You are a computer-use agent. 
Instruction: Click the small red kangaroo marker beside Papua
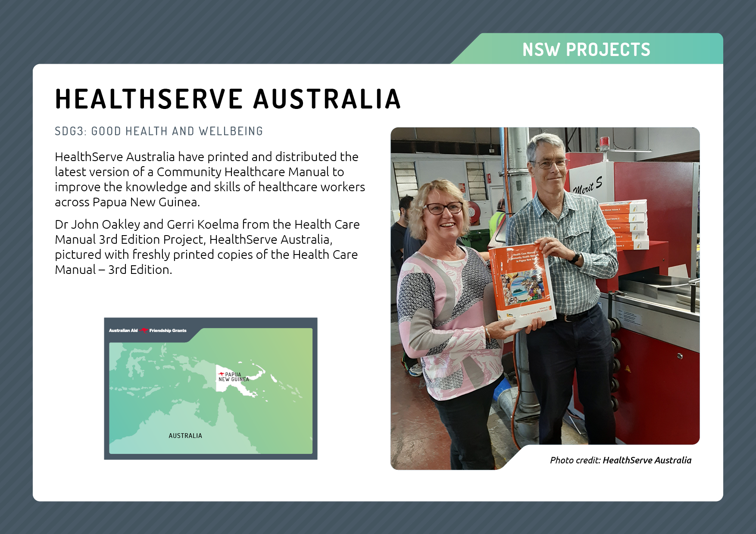(221, 374)
